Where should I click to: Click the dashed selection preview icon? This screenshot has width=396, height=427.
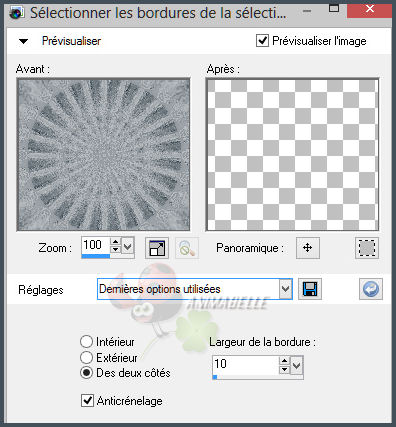367,248
